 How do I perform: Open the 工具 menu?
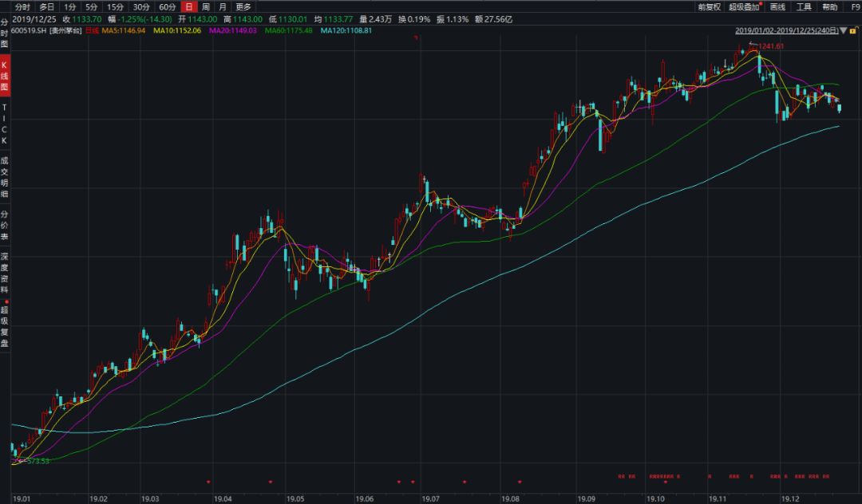point(804,6)
